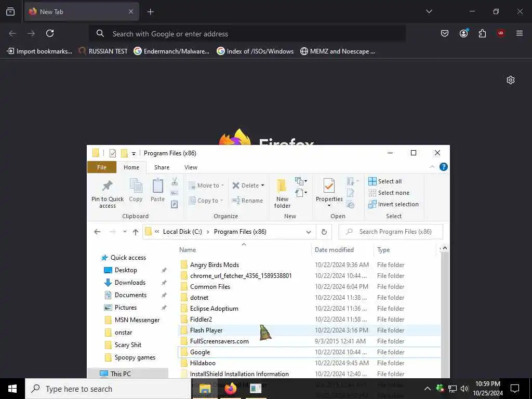Click the uBlock Origin extension icon
Viewport: 532px width, 399px height.
point(501,33)
